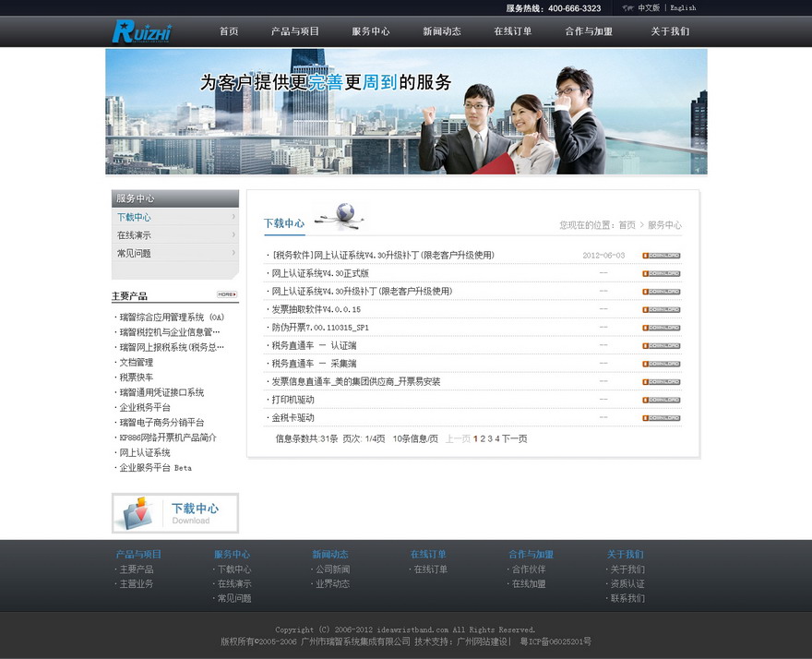Click download icon for 税务直通车 认证端
Screen dimensions: 812x659
(661, 345)
